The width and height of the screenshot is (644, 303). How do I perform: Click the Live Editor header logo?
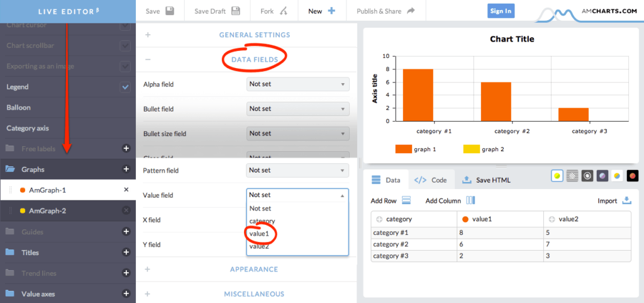[x=69, y=11]
